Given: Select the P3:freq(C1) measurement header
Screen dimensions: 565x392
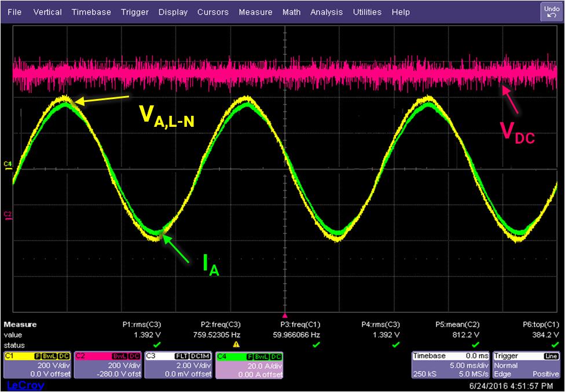Looking at the screenshot, I should tap(300, 324).
